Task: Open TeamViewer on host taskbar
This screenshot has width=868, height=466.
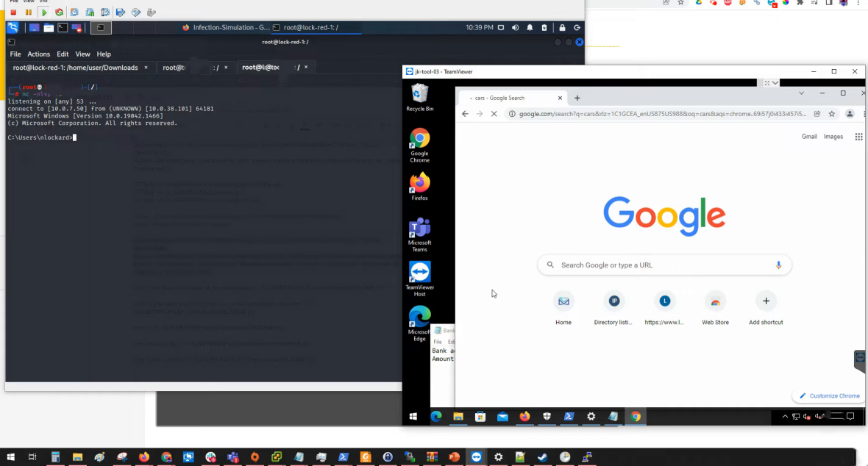Action: pyautogui.click(x=477, y=457)
